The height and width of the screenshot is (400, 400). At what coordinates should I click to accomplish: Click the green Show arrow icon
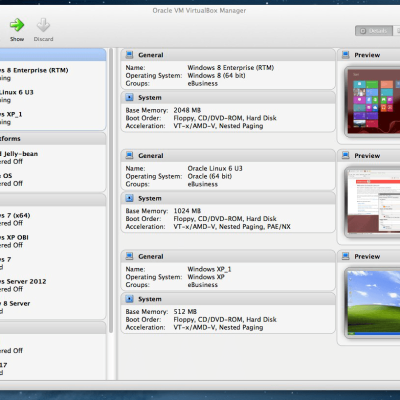coord(17,25)
